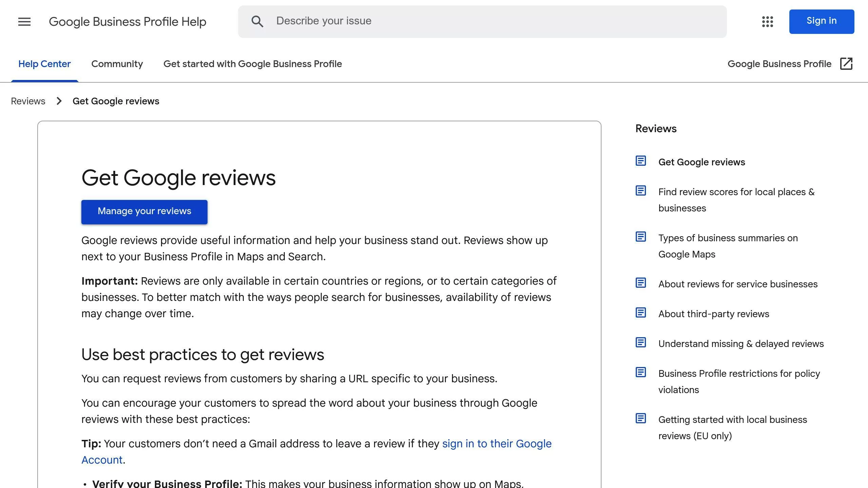The width and height of the screenshot is (868, 488).
Task: Click the Use best practices to get reviews heading
Action: [x=203, y=354]
